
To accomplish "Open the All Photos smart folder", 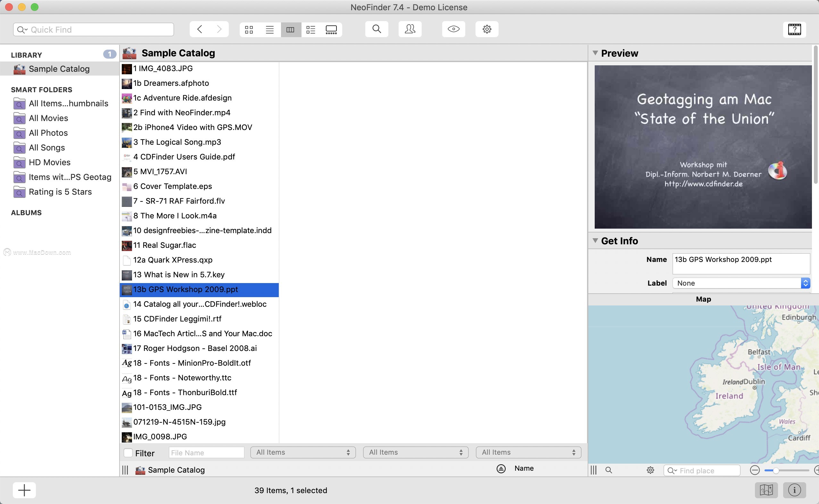I will (x=48, y=133).
